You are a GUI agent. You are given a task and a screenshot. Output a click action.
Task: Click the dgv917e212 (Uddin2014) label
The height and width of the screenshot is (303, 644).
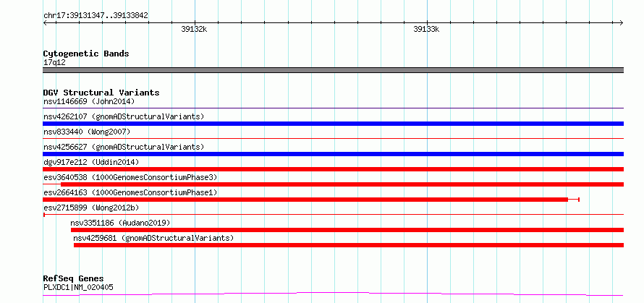(x=91, y=162)
